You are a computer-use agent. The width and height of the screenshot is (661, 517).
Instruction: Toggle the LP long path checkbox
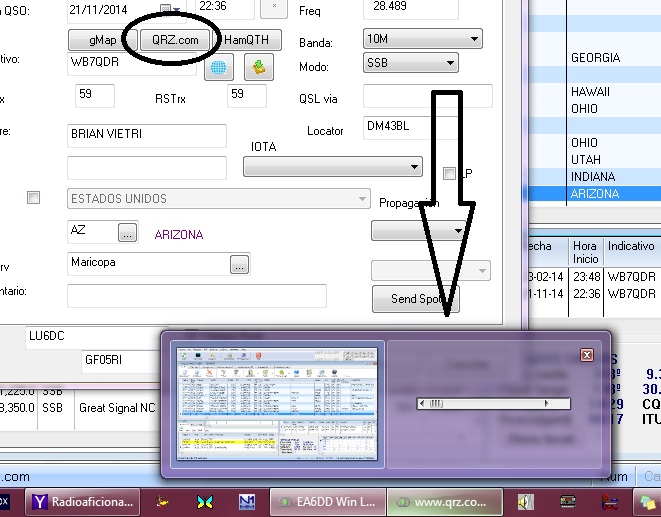pyautogui.click(x=450, y=173)
